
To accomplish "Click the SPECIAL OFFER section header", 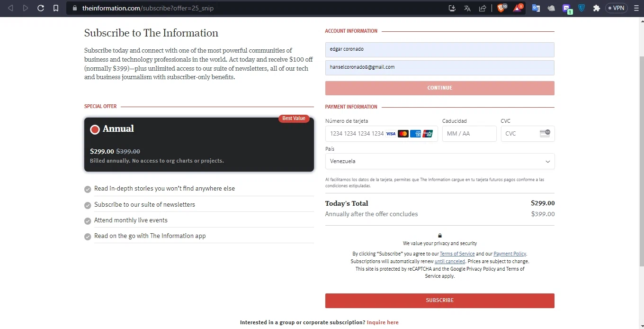I will coord(100,107).
